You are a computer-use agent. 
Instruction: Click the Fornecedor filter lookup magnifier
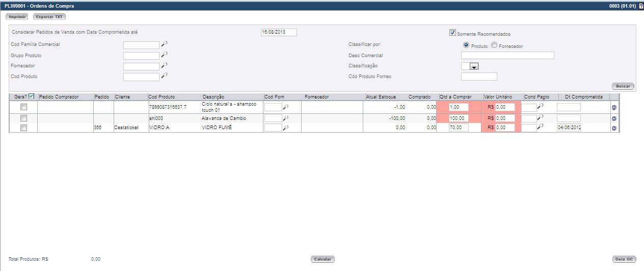tap(164, 65)
